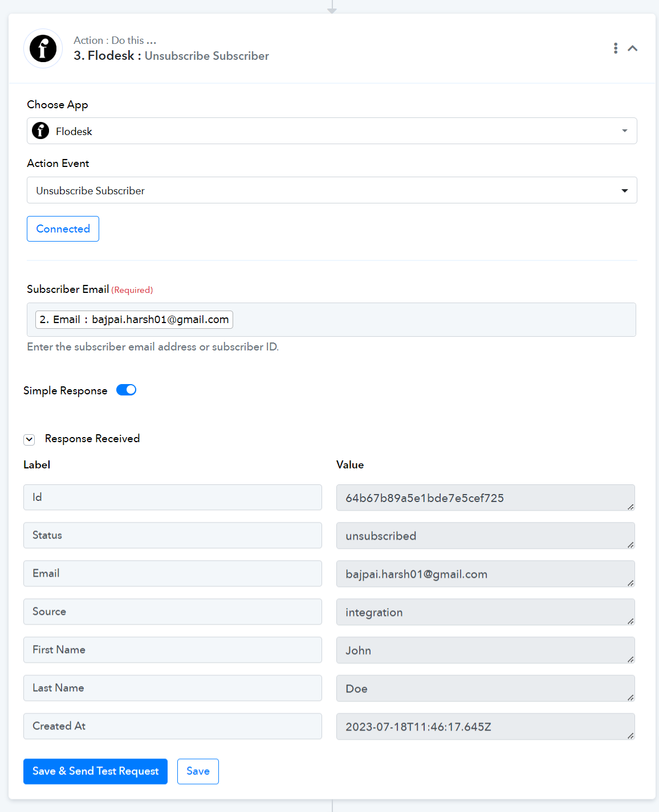Click the resize handle on Source value
Screen dimensions: 659x812
[630, 621]
